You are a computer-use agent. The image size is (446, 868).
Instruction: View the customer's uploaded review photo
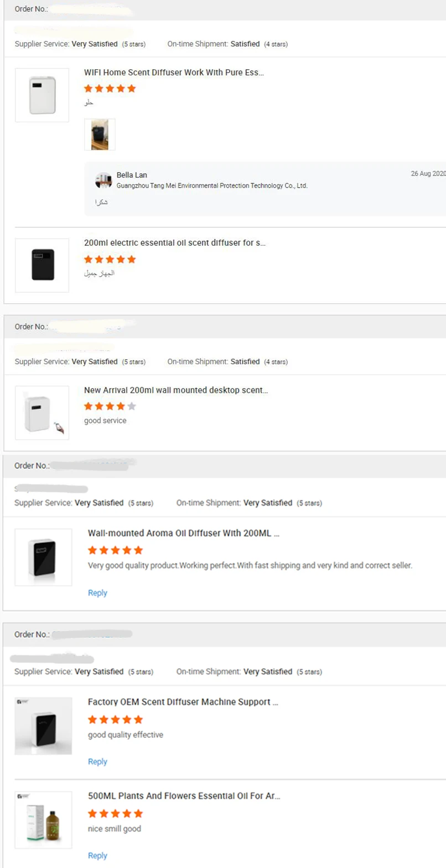(x=100, y=134)
